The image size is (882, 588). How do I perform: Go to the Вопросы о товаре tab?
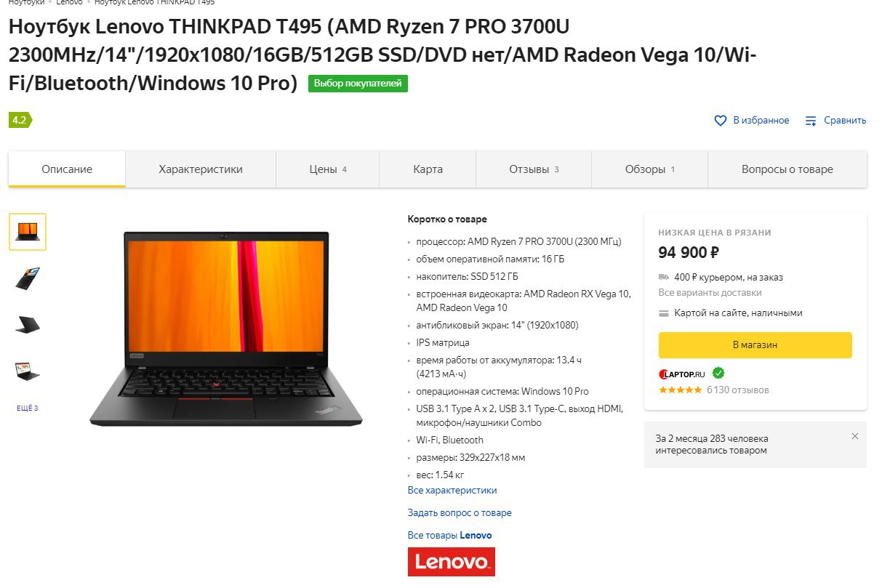tap(787, 169)
